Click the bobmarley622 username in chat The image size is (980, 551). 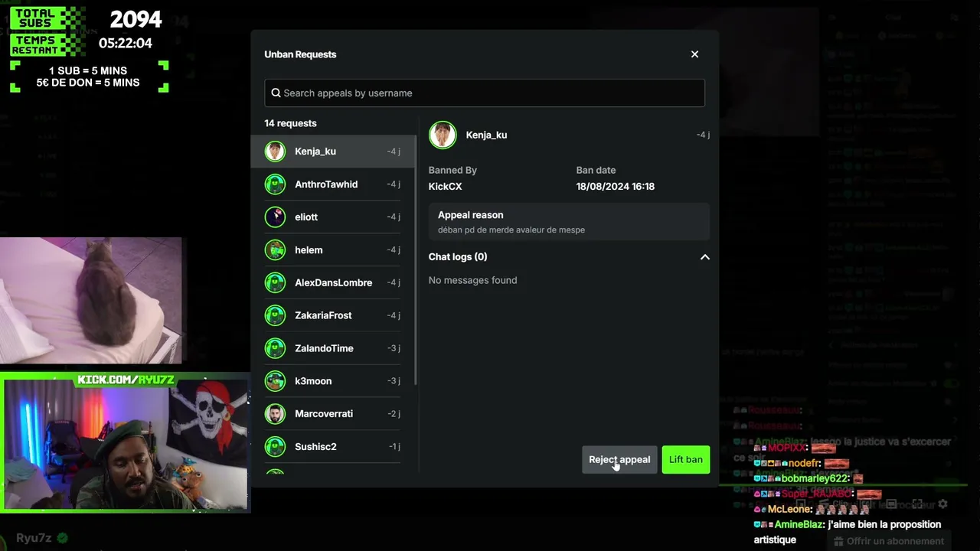815,479
